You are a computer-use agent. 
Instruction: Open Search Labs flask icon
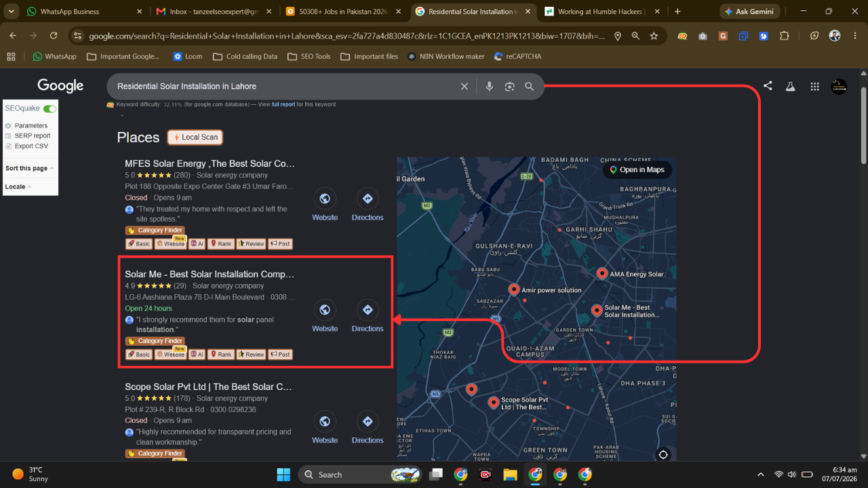(790, 87)
